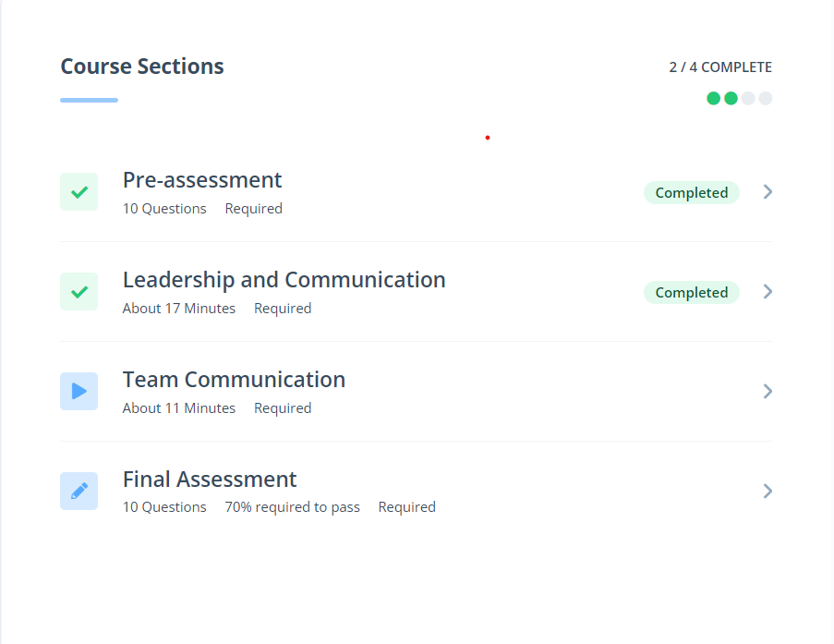Click the second green progress dot

click(731, 99)
